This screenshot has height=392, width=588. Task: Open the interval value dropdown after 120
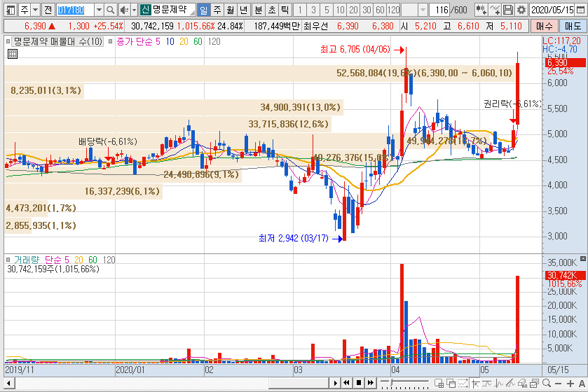[423, 10]
